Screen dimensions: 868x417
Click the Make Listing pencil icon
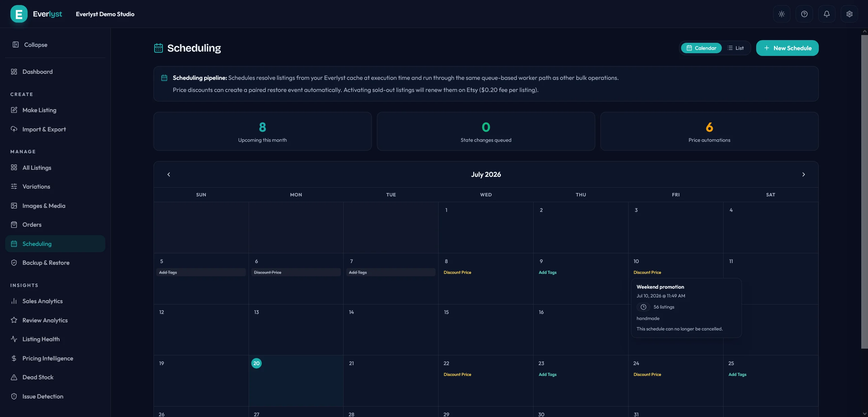pyautogui.click(x=14, y=110)
